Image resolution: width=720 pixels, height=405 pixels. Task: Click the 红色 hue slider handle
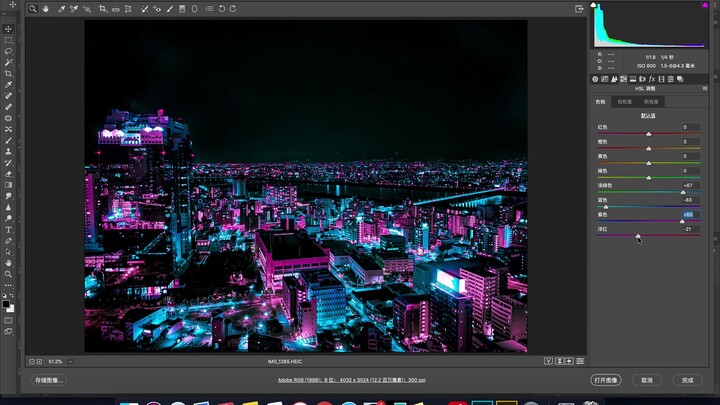pos(649,134)
